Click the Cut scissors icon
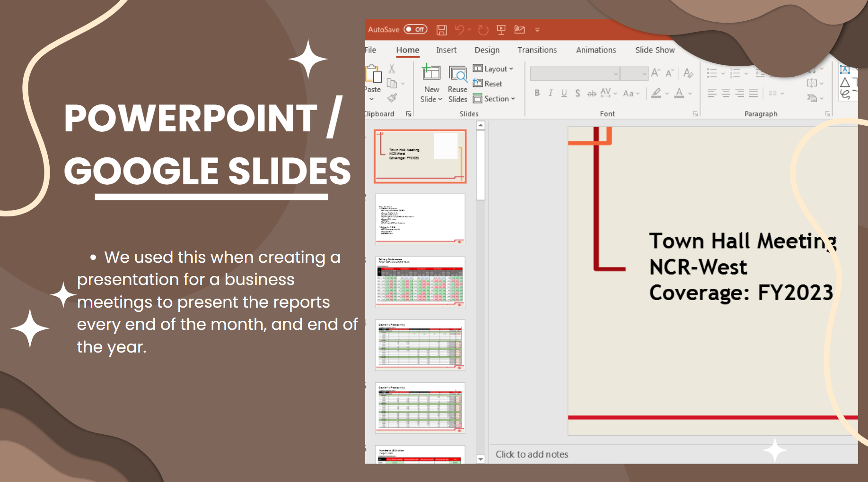Image resolution: width=868 pixels, height=482 pixels. pos(392,69)
